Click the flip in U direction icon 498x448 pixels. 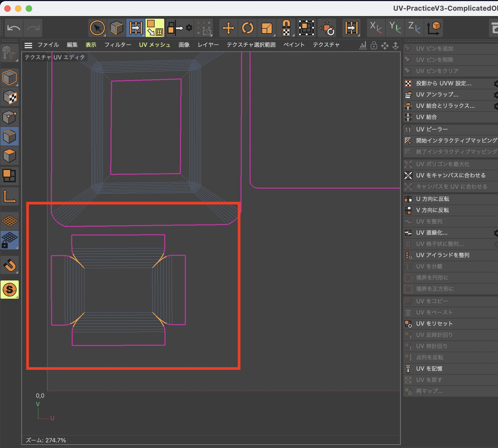pyautogui.click(x=408, y=199)
